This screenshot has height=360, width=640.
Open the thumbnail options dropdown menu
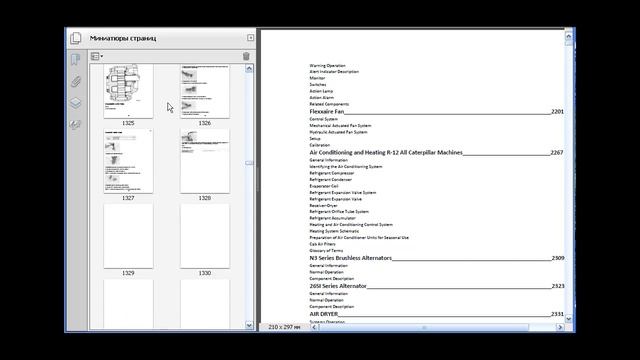pyautogui.click(x=97, y=56)
